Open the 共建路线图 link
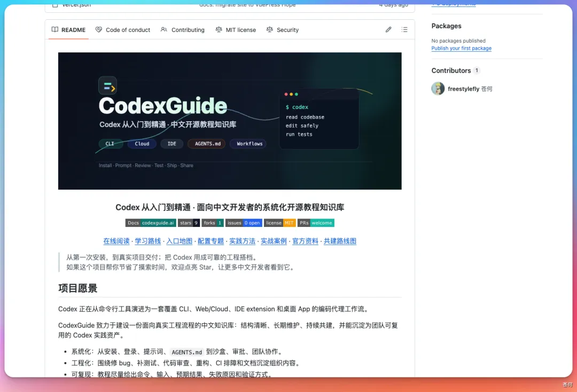 [x=340, y=241]
